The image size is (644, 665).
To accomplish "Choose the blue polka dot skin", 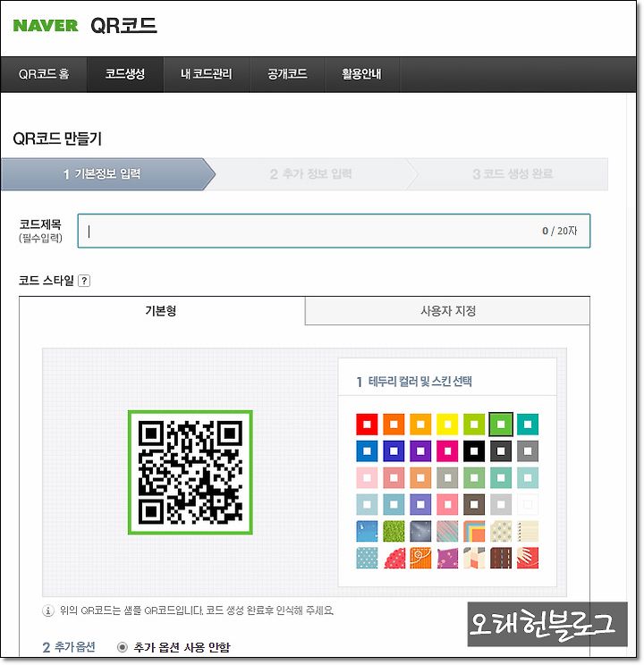I will pos(367,558).
